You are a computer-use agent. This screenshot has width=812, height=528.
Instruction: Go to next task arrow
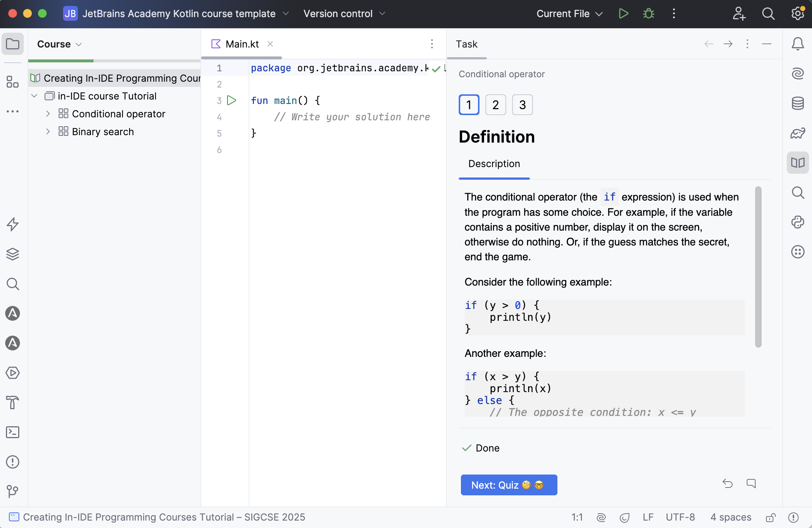click(728, 44)
